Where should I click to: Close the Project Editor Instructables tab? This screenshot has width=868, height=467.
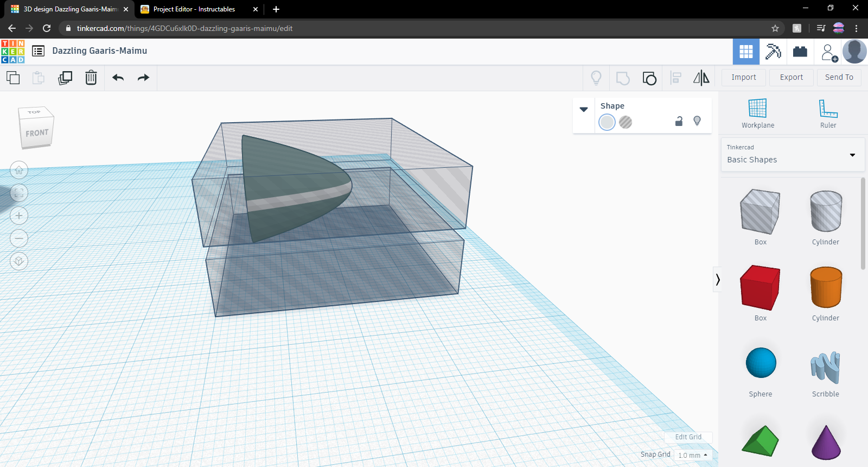256,9
